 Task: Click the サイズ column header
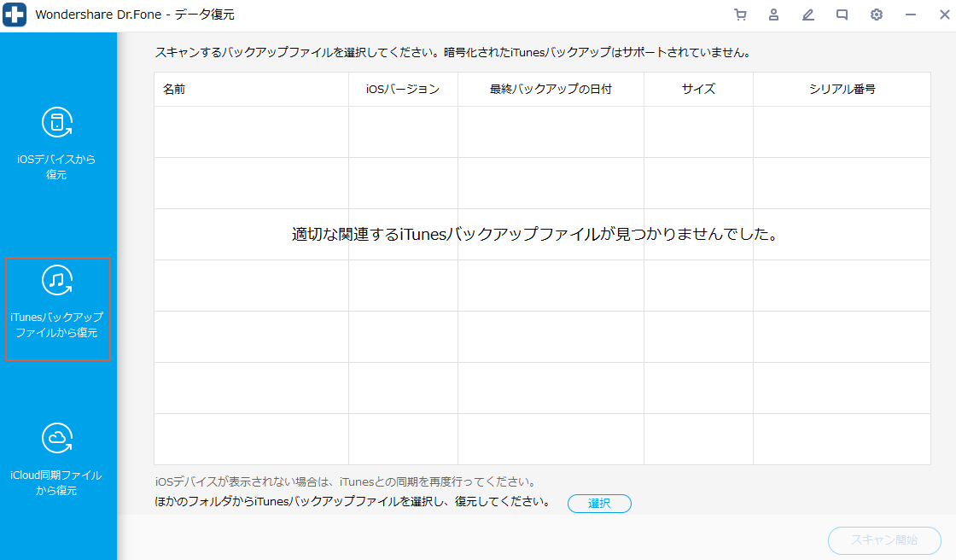[x=698, y=89]
